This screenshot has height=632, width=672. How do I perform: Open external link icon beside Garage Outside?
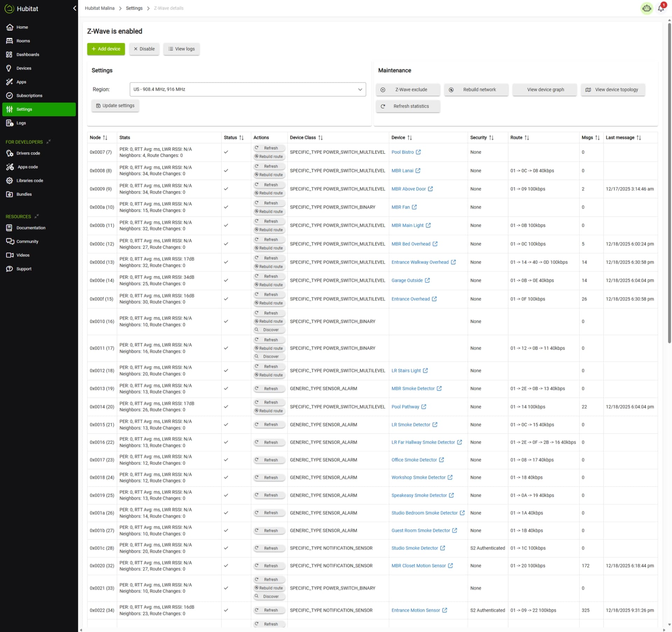pyautogui.click(x=427, y=280)
